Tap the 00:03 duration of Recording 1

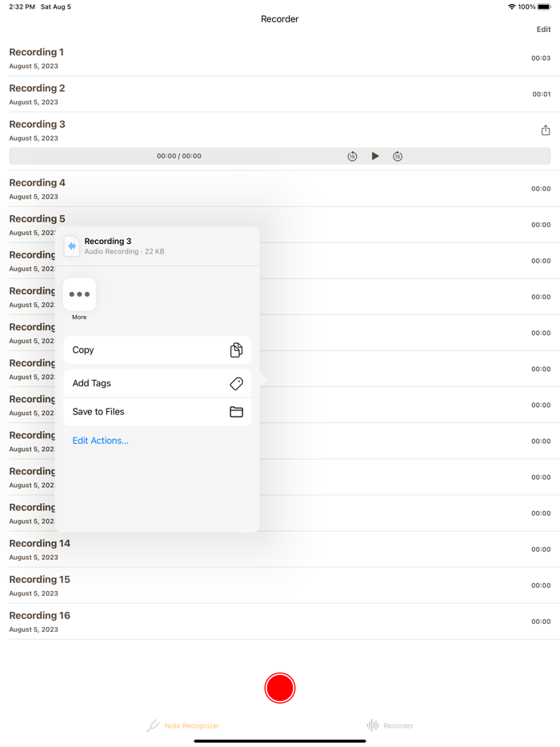tap(541, 58)
